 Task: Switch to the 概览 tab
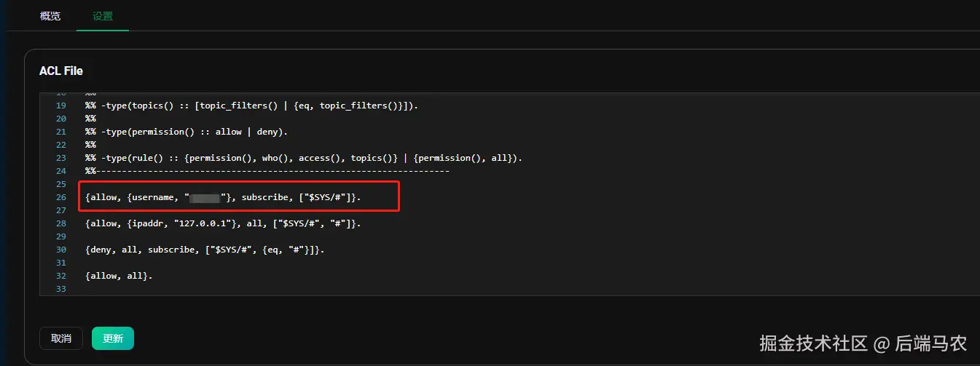(x=50, y=15)
